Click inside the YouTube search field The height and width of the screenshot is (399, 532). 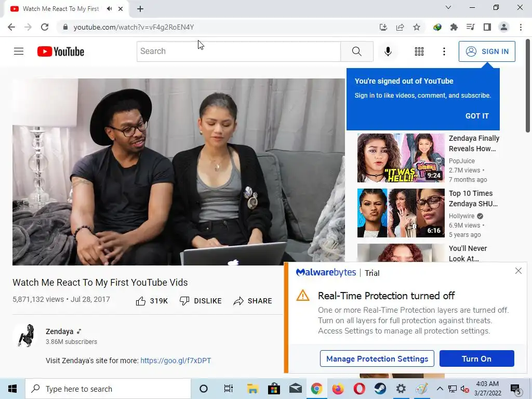(238, 51)
